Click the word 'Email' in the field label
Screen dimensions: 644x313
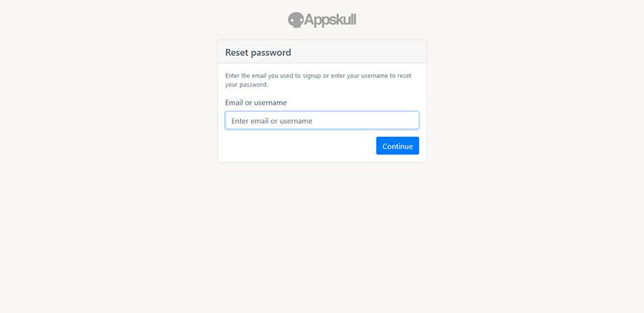pyautogui.click(x=235, y=102)
